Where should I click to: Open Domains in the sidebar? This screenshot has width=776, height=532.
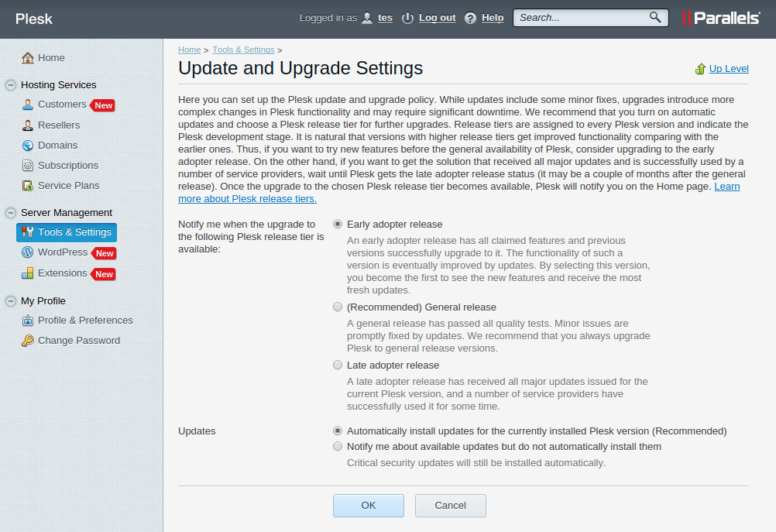[x=58, y=146]
